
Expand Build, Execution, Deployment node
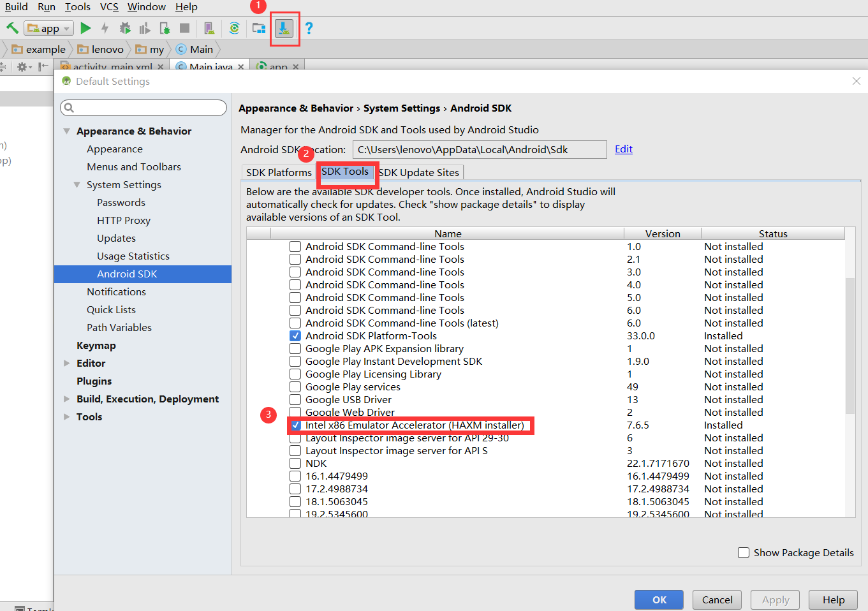point(66,399)
